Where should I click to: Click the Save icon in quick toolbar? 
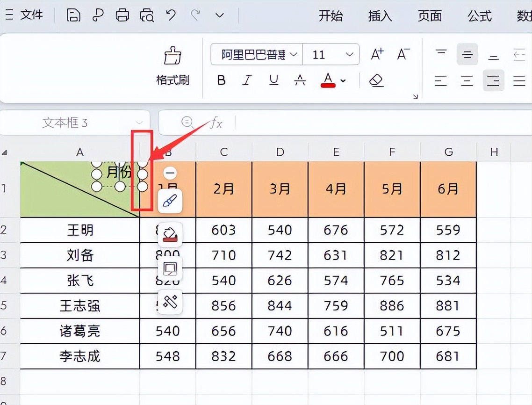click(73, 15)
